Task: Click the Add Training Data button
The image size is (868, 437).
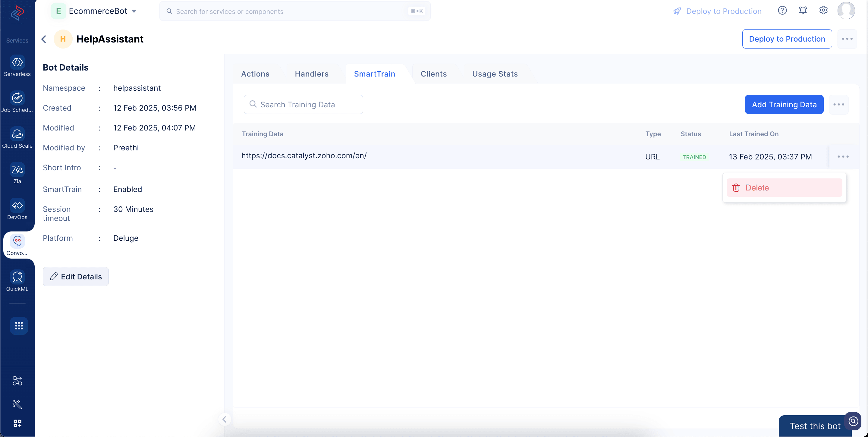Action: click(784, 105)
